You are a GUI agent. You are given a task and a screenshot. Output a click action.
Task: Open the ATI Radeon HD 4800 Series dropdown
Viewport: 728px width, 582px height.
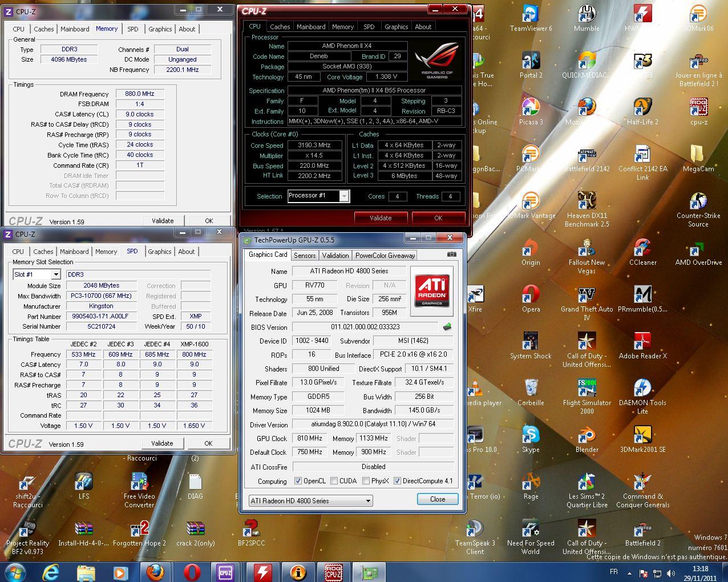point(311,500)
